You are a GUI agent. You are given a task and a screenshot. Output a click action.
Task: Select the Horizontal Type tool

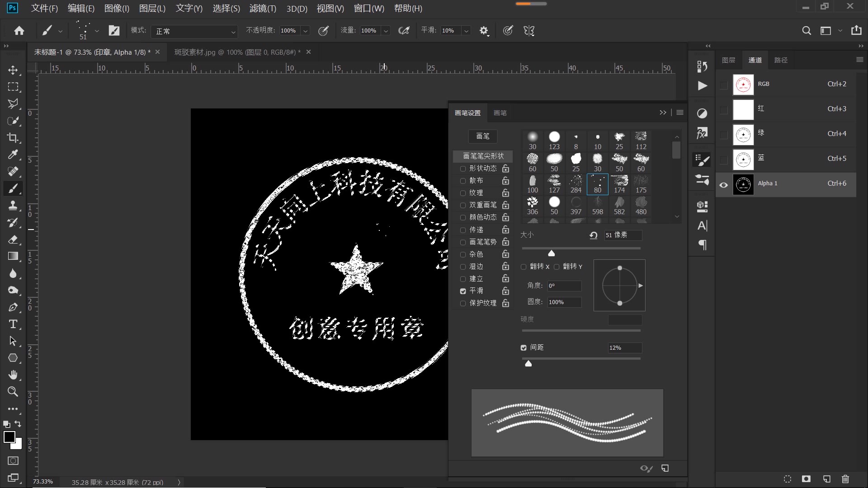[13, 324]
